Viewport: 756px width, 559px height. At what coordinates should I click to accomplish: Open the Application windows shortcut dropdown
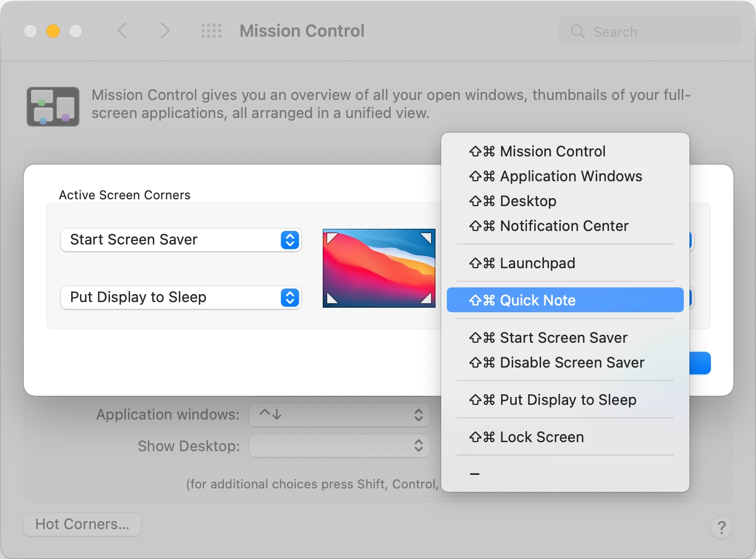tap(340, 415)
